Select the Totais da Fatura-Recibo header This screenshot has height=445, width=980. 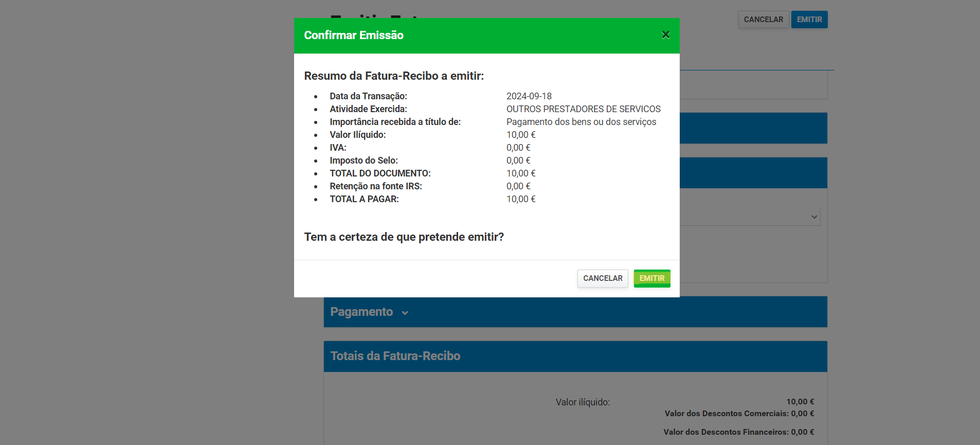[x=395, y=356]
